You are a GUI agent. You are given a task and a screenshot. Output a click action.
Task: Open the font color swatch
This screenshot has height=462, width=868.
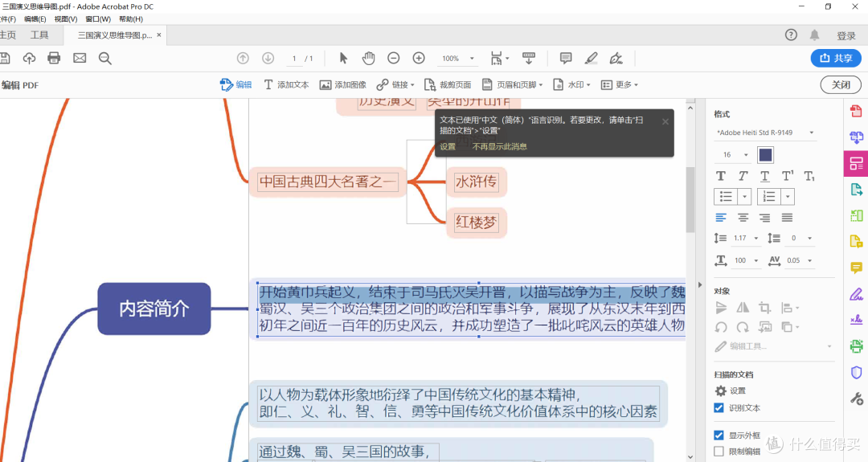766,155
